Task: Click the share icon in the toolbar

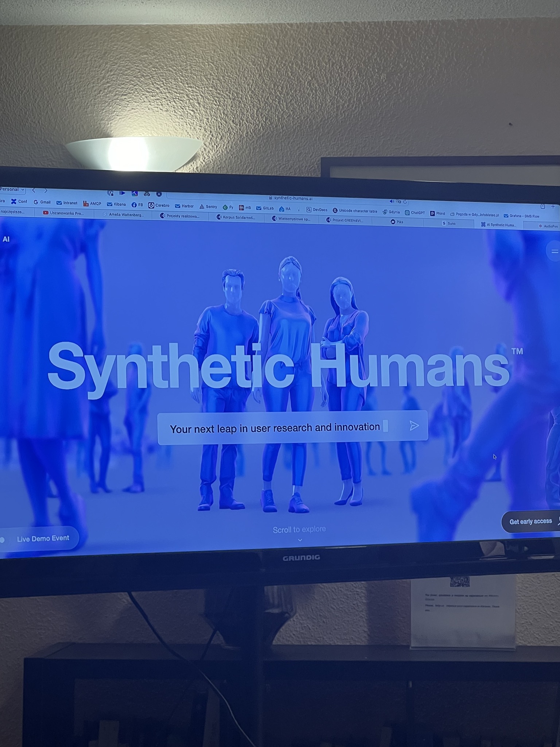Action: click(x=542, y=206)
